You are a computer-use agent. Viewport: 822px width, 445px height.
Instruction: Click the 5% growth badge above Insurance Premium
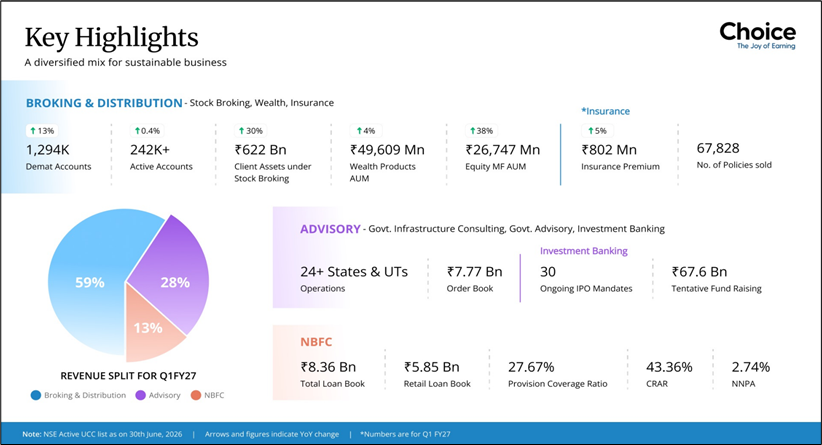pyautogui.click(x=597, y=131)
